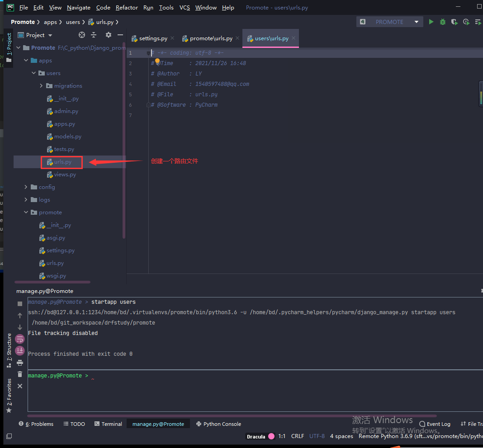
Task: Toggle soft-wrap in the console
Action: pos(20,339)
